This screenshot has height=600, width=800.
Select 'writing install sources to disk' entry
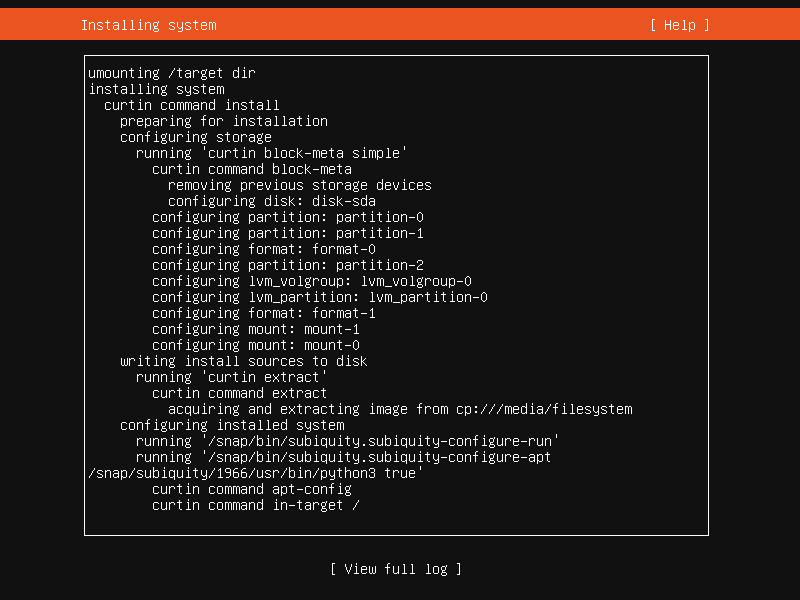[244, 361]
